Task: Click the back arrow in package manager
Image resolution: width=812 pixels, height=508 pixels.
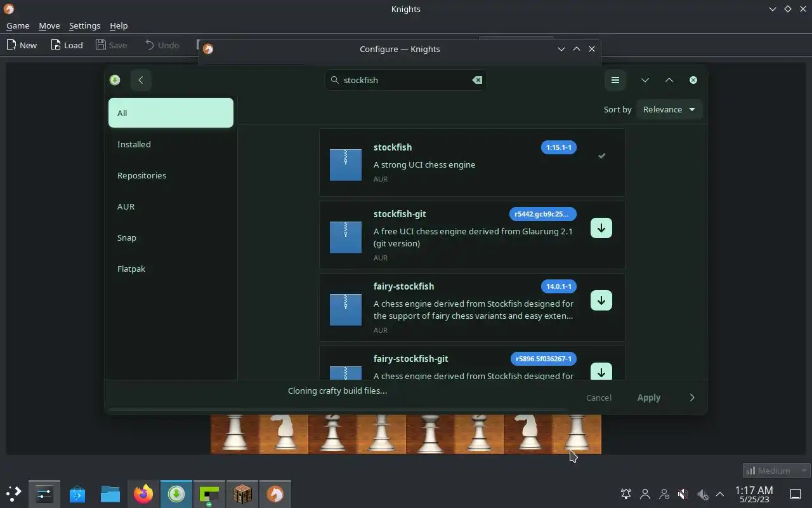Action: [x=141, y=80]
